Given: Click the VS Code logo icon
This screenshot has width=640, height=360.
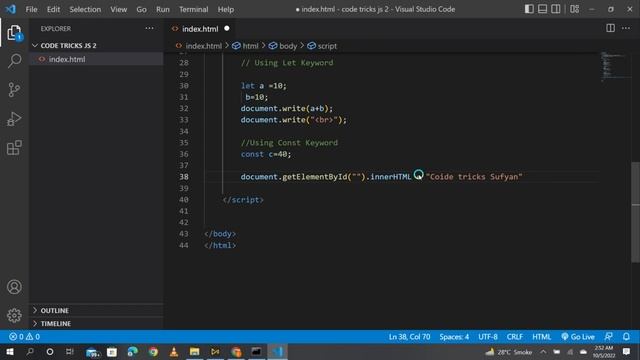Looking at the screenshot, I should (10, 9).
